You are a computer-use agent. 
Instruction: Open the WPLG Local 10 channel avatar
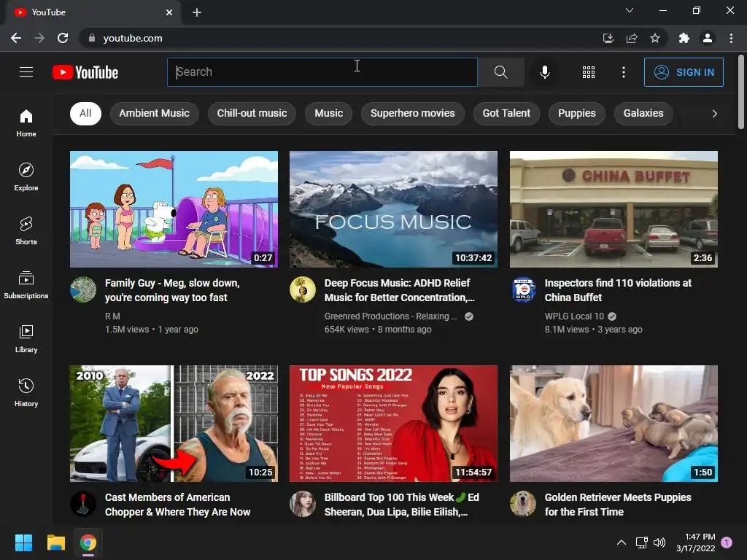[x=523, y=289]
